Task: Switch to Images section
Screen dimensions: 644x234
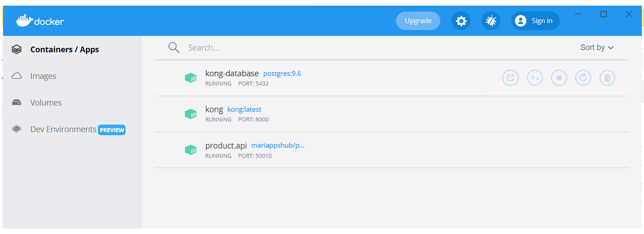Action: pos(43,76)
